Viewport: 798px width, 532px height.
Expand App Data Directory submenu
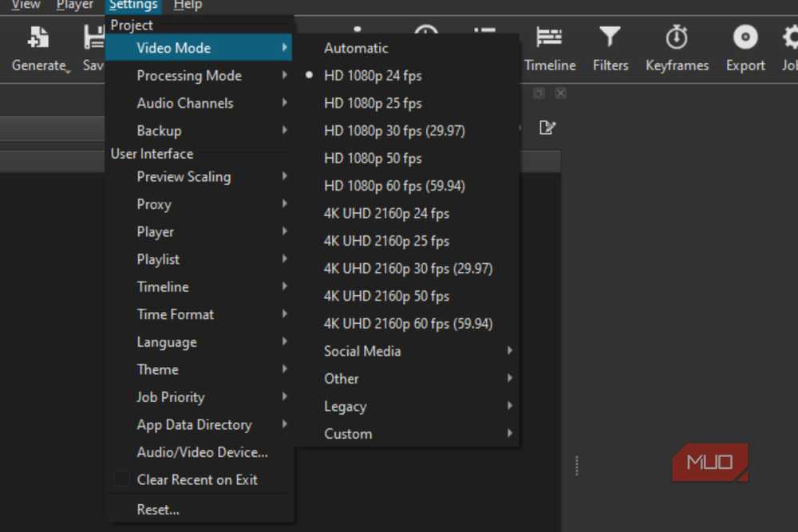coord(199,424)
